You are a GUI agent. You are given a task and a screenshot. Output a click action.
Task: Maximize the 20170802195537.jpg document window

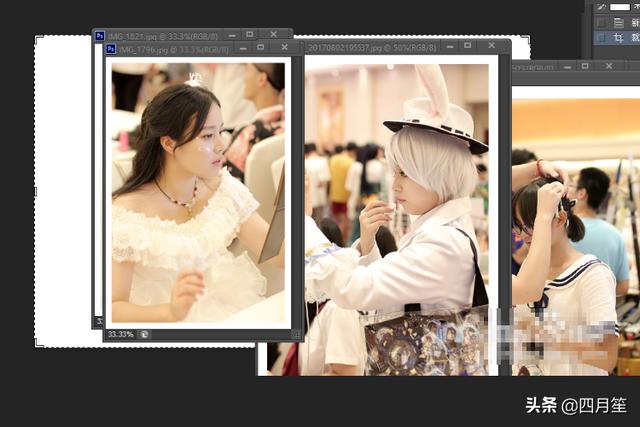coord(468,46)
